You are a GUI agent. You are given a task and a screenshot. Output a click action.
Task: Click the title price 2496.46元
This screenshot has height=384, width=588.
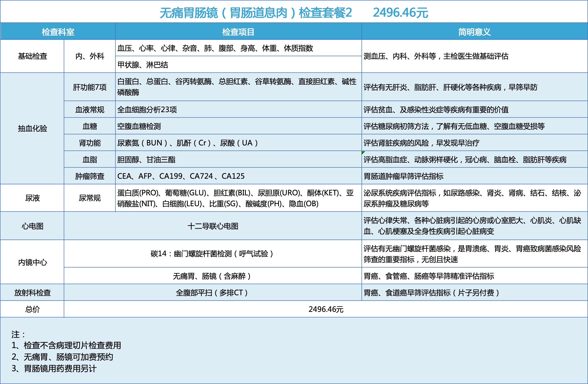pos(400,13)
